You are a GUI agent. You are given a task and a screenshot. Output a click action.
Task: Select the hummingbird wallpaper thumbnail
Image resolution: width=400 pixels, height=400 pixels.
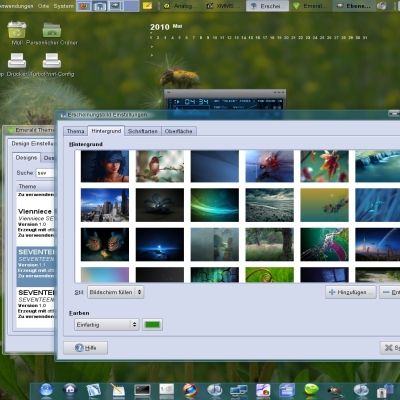pos(160,166)
